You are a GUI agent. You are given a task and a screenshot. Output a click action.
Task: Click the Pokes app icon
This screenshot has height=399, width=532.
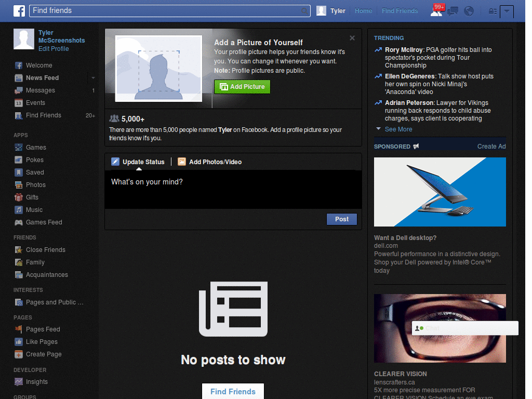point(19,160)
